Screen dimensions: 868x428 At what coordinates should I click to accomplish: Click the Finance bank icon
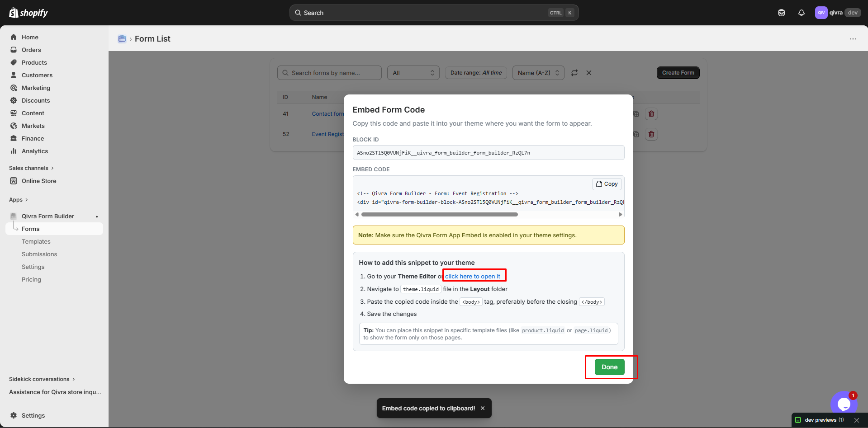coord(14,138)
